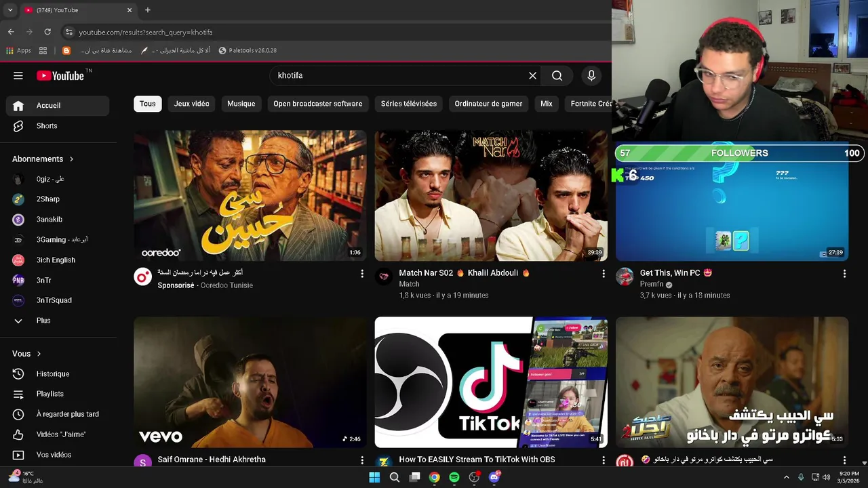Click the browser address bar URL
Image resolution: width=868 pixels, height=488 pixels.
[x=145, y=32]
